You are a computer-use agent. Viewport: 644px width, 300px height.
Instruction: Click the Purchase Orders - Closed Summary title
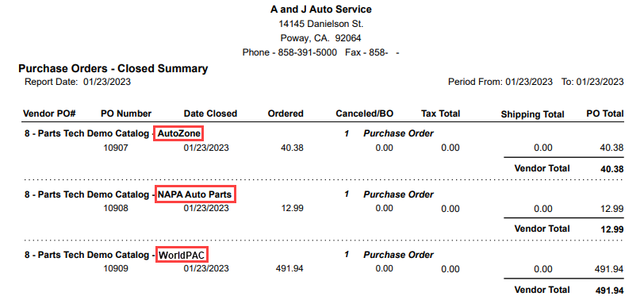click(x=113, y=68)
